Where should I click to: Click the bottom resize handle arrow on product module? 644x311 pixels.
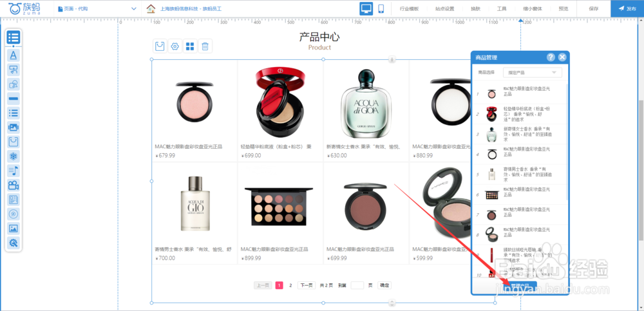point(392,303)
